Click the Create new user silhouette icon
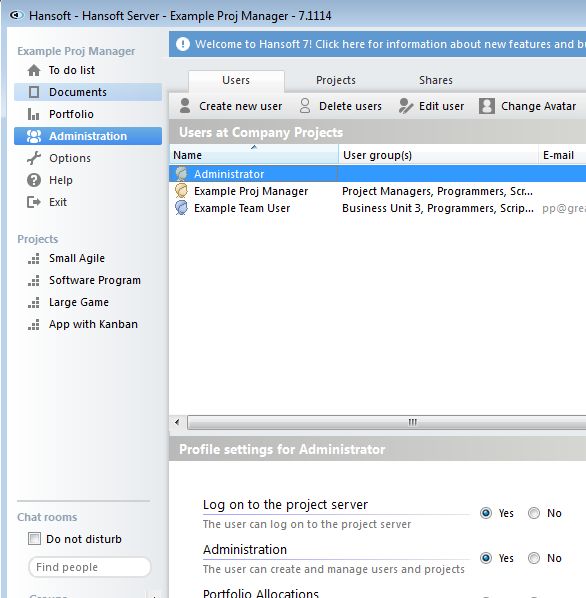This screenshot has width=586, height=598. [185, 106]
